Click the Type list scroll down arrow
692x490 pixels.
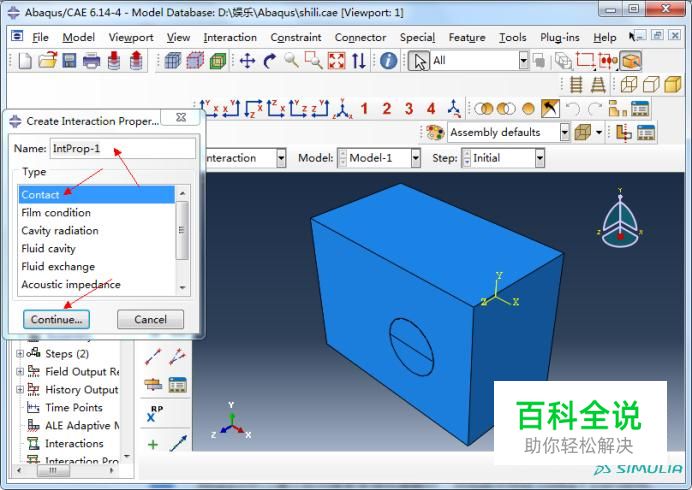182,288
